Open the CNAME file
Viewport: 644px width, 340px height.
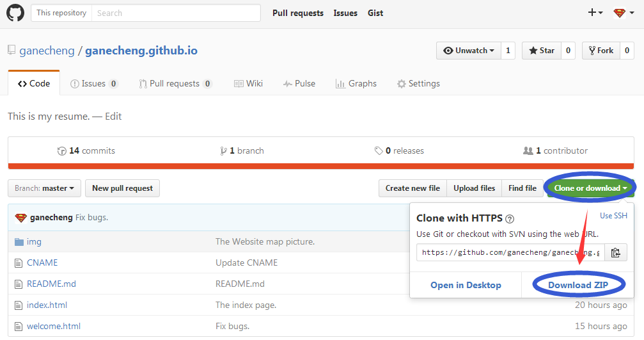[x=42, y=263]
